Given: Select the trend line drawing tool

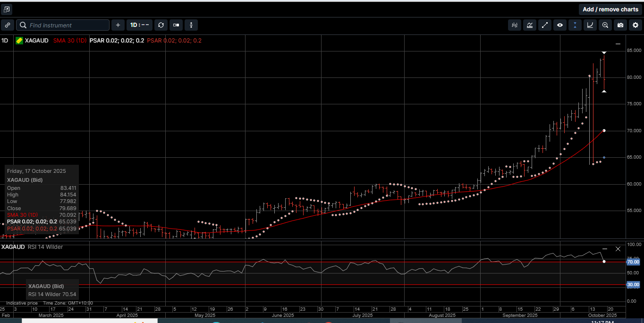Looking at the screenshot, I should point(545,25).
